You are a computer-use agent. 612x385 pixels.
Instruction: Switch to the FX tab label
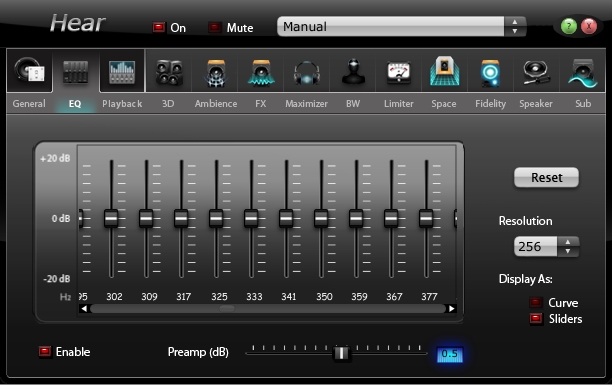pyautogui.click(x=261, y=103)
